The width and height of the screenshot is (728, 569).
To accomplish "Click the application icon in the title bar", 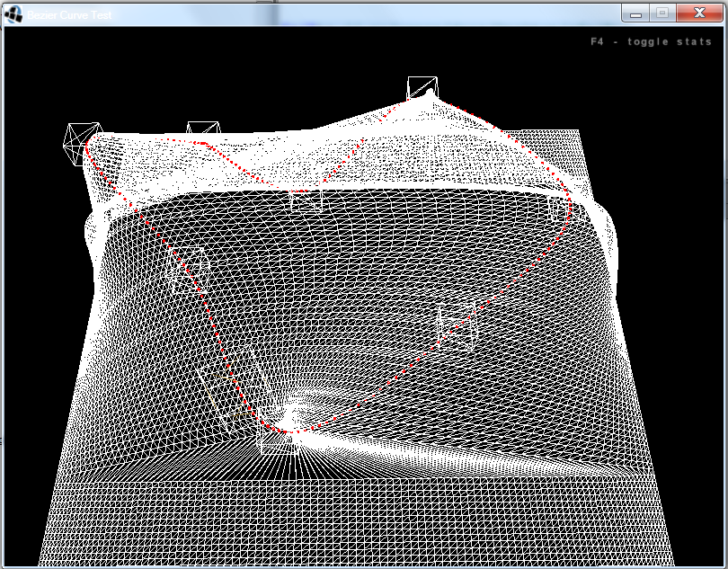I will coord(13,14).
